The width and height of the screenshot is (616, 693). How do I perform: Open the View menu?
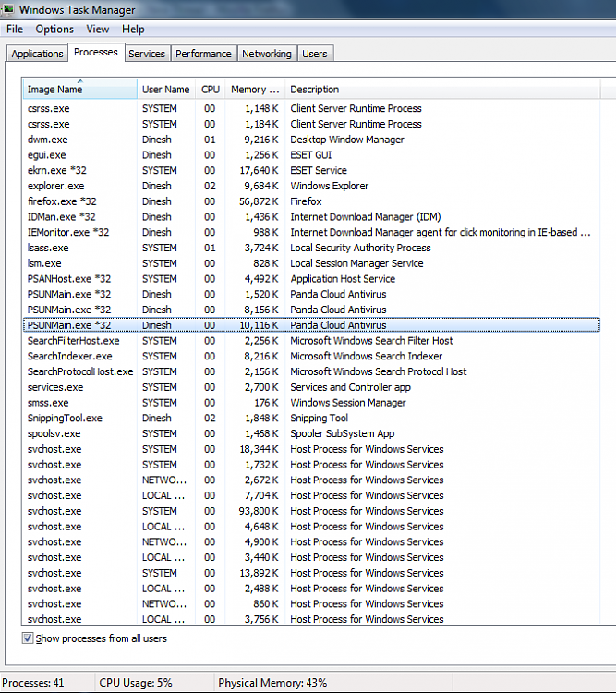98,30
